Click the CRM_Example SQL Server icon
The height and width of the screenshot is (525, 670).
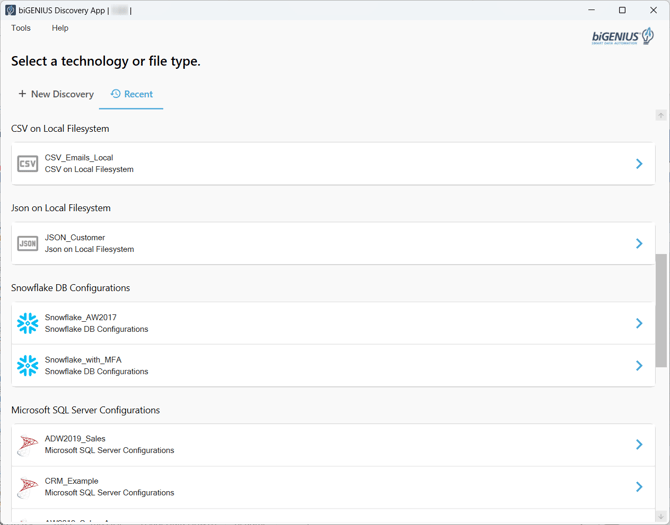coord(27,487)
